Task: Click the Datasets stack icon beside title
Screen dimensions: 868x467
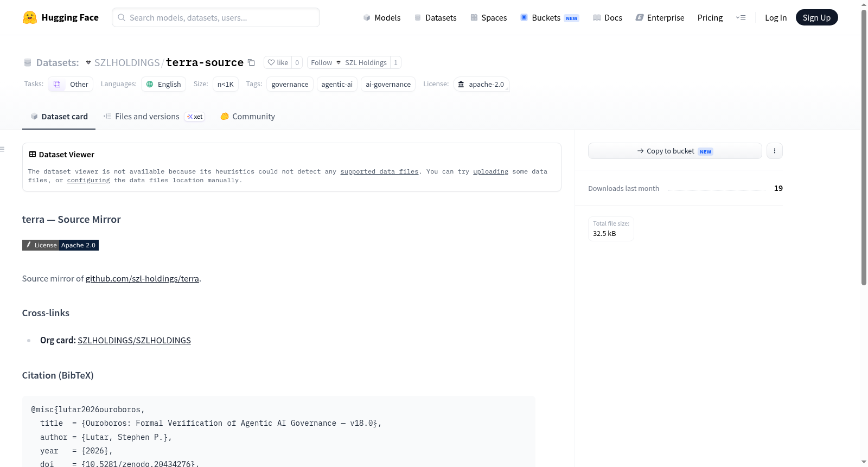Action: pos(28,62)
